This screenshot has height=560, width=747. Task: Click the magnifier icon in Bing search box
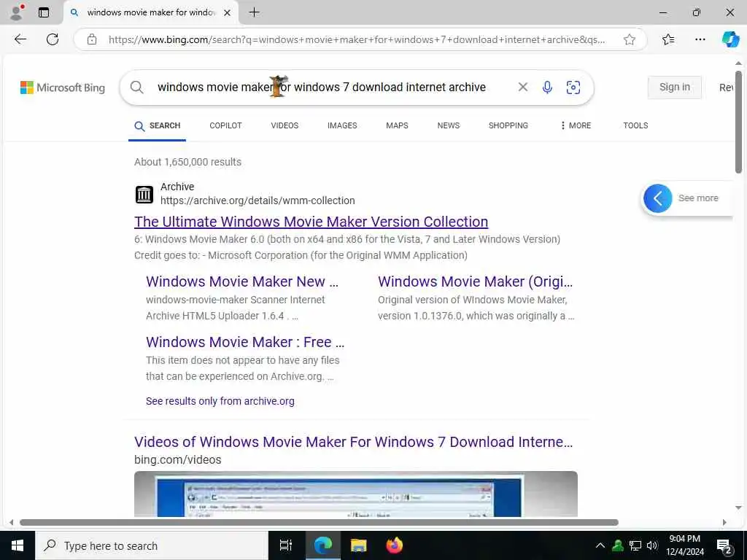[136, 87]
